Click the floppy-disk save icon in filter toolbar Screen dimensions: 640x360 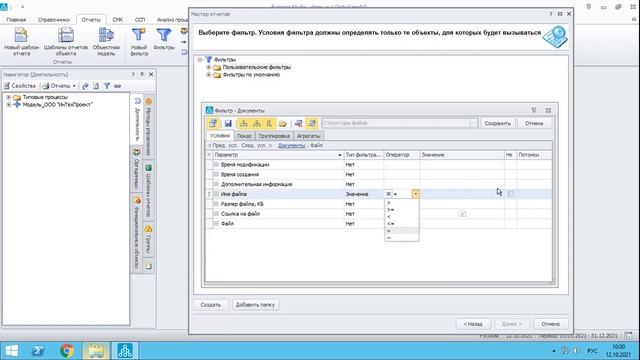(x=228, y=123)
